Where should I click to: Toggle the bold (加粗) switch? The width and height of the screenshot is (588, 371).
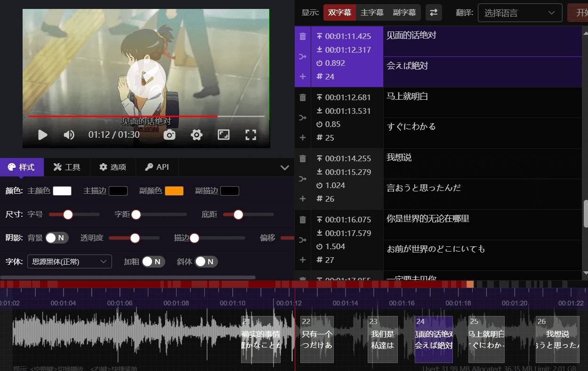(x=153, y=261)
